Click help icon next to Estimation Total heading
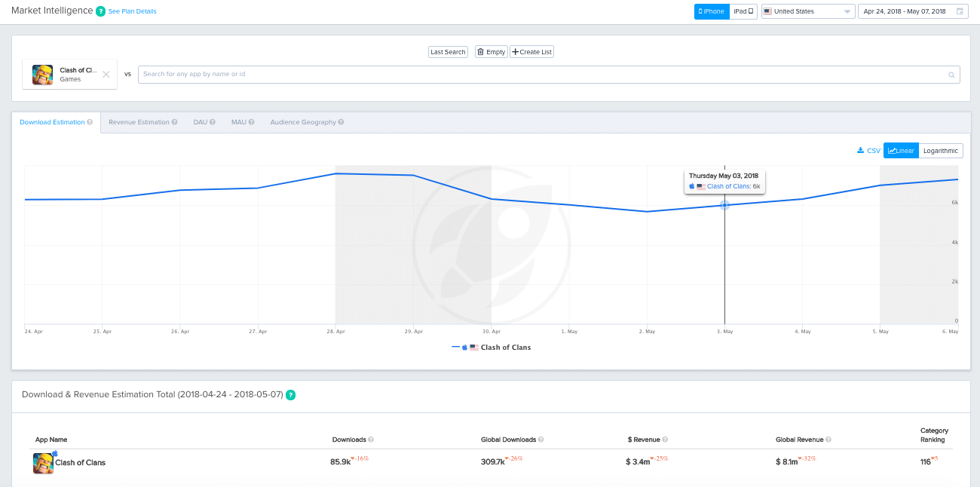 click(290, 395)
